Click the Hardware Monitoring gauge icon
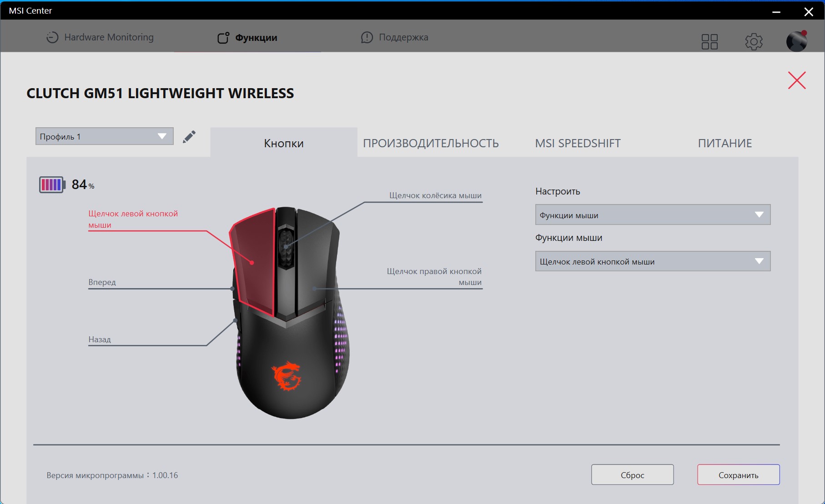This screenshot has width=825, height=504. pyautogui.click(x=52, y=37)
